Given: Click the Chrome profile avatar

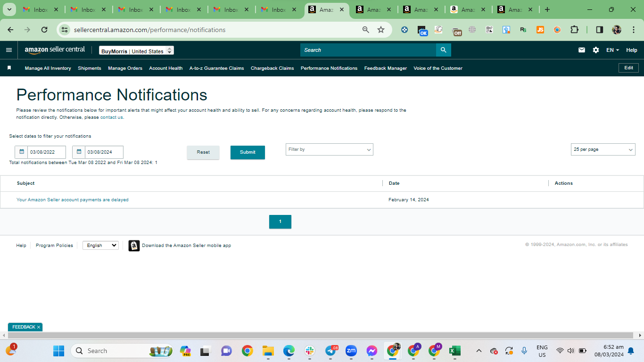Looking at the screenshot, I should pos(617,30).
